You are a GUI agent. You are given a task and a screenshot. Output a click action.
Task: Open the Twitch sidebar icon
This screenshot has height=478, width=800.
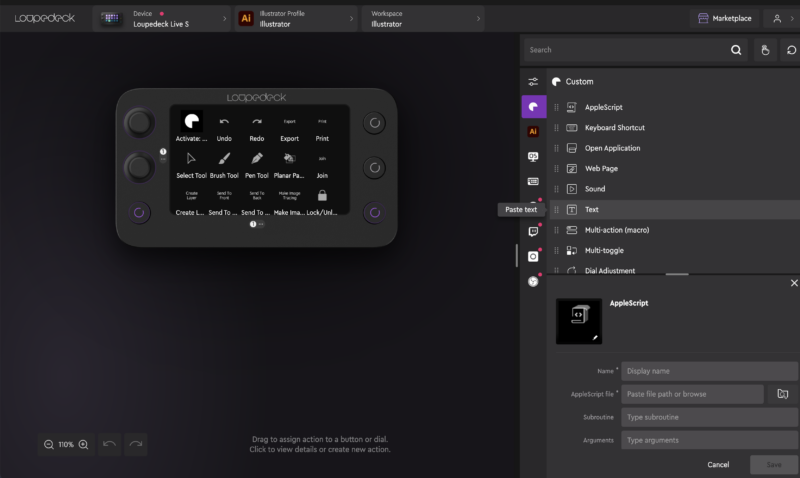(533, 232)
